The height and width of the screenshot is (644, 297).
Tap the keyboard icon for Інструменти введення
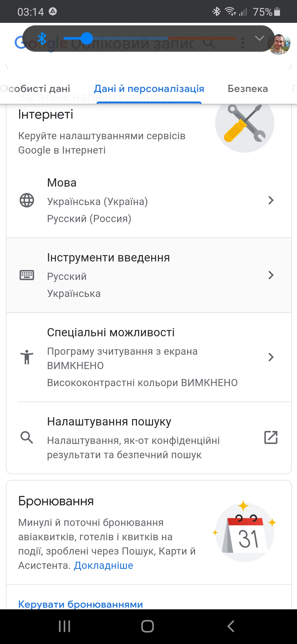tap(27, 275)
